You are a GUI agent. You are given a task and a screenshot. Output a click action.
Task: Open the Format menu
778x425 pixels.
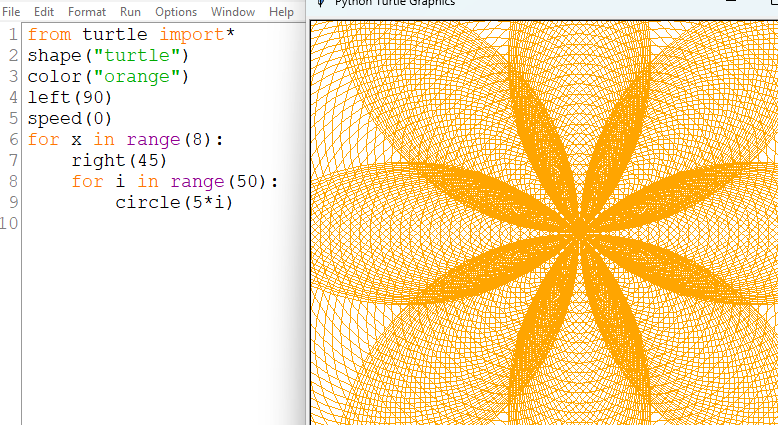coord(87,11)
